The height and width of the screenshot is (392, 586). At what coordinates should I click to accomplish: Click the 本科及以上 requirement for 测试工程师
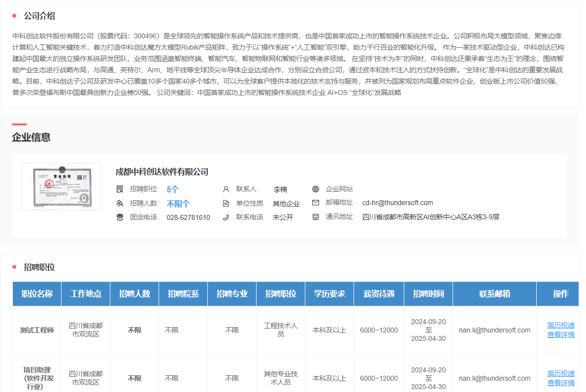click(x=329, y=330)
